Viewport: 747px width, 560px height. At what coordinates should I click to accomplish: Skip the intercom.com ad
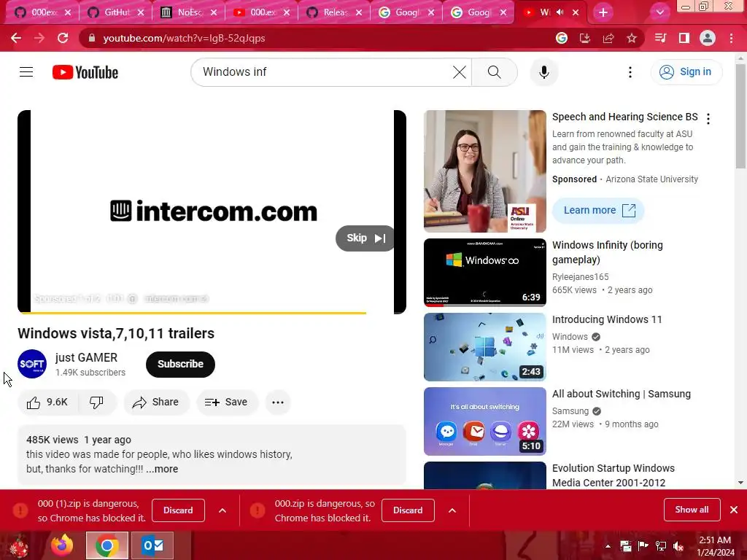[366, 238]
